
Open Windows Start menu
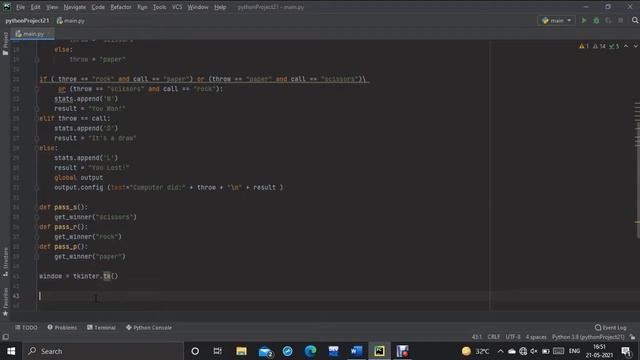(x=11, y=351)
